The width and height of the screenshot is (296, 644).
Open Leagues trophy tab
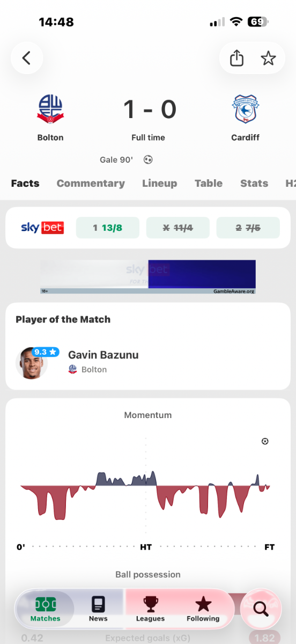click(150, 609)
